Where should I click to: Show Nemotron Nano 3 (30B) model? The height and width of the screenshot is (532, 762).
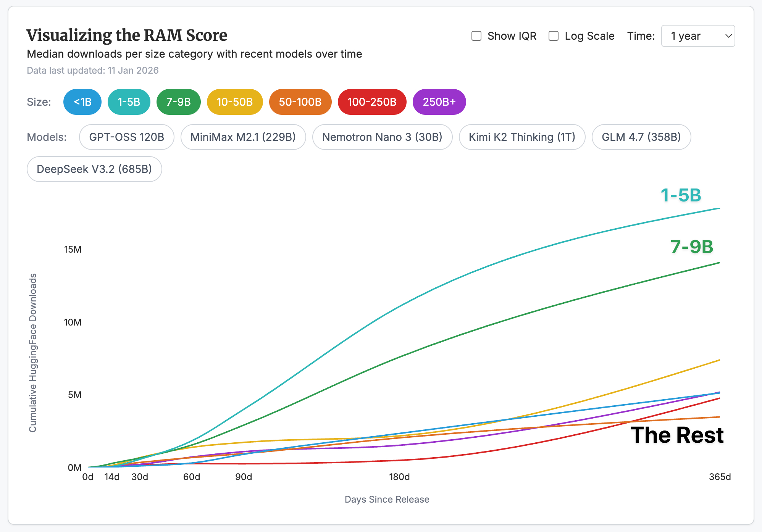tap(382, 137)
